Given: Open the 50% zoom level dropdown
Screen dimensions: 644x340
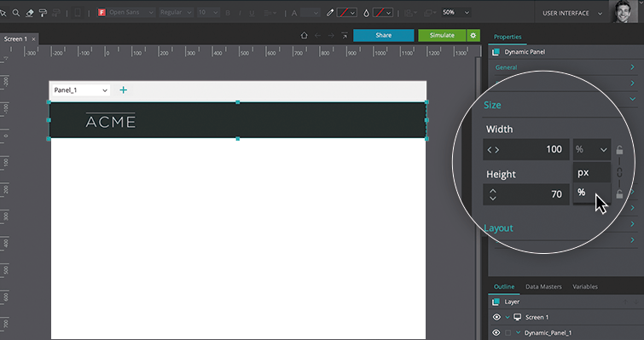Looking at the screenshot, I should pos(455,13).
